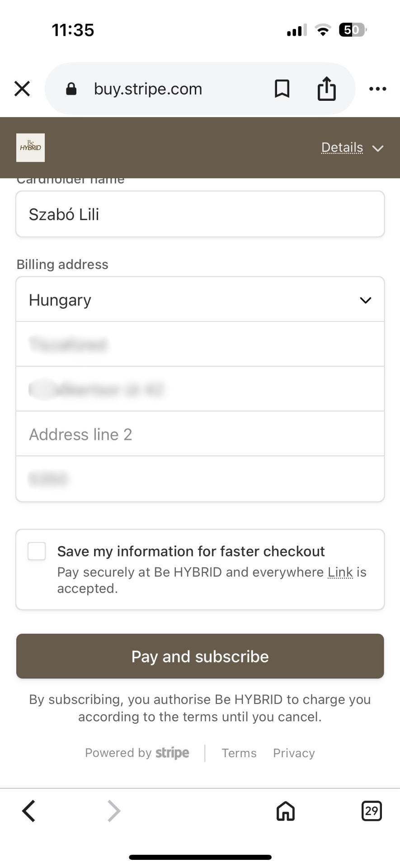Tap the Be HYBRID logo

[x=30, y=147]
